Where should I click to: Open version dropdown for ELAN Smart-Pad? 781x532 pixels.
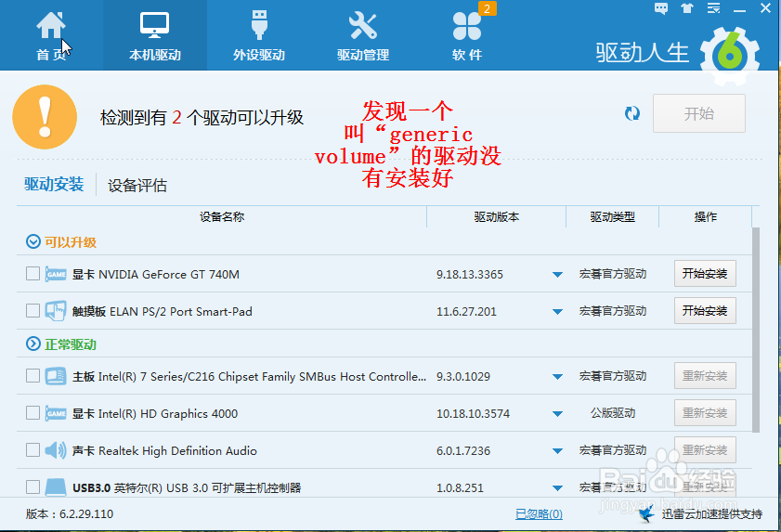click(x=557, y=312)
